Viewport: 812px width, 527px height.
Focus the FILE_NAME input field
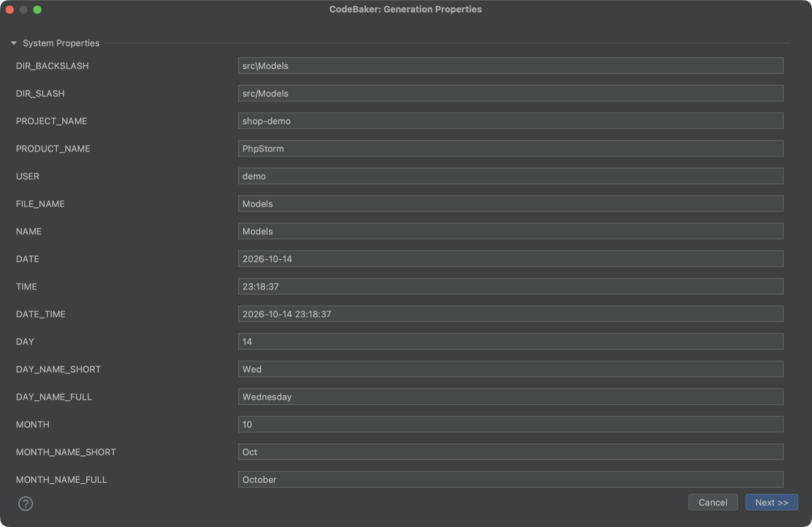pyautogui.click(x=511, y=204)
